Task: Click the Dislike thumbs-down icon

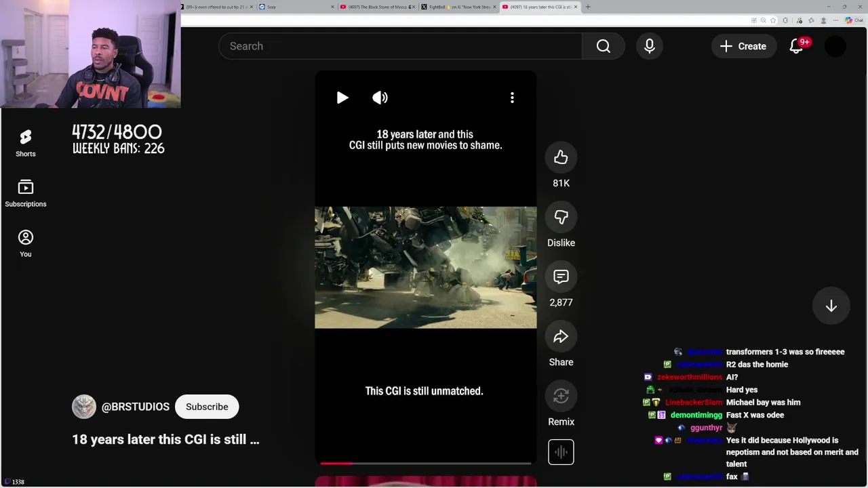Action: (x=561, y=217)
